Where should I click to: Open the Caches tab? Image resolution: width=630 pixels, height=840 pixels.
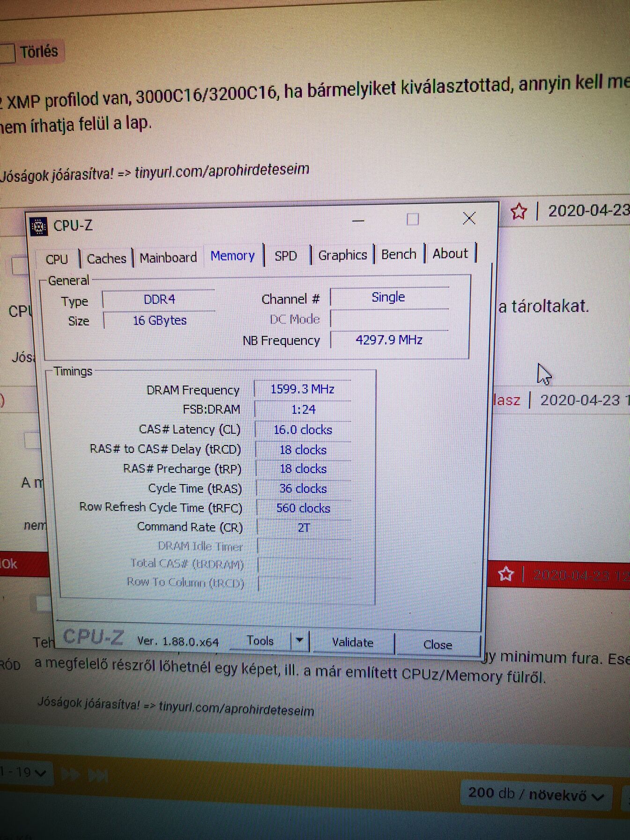107,259
